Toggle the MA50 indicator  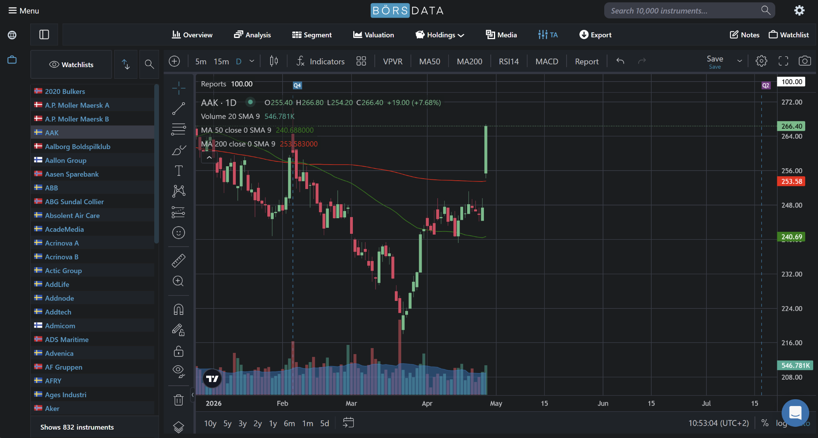(429, 62)
